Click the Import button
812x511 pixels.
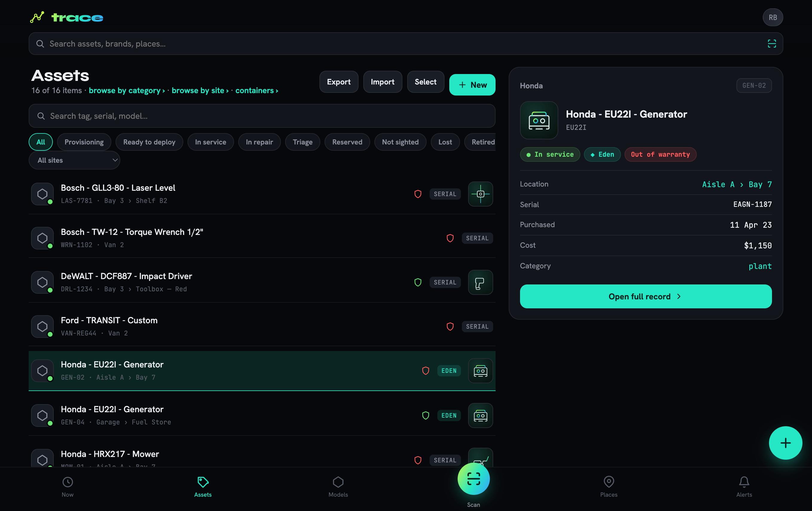coord(382,81)
